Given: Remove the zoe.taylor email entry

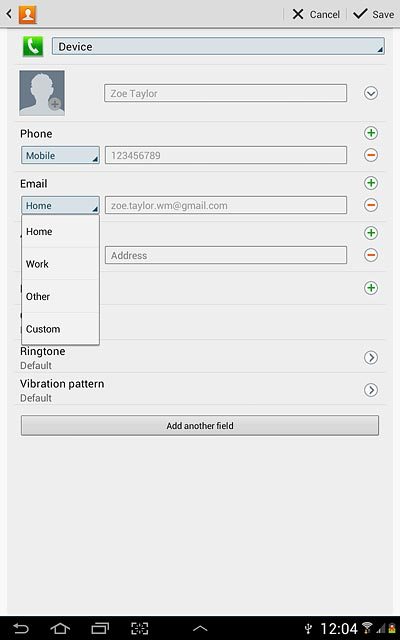Looking at the screenshot, I should [x=371, y=205].
